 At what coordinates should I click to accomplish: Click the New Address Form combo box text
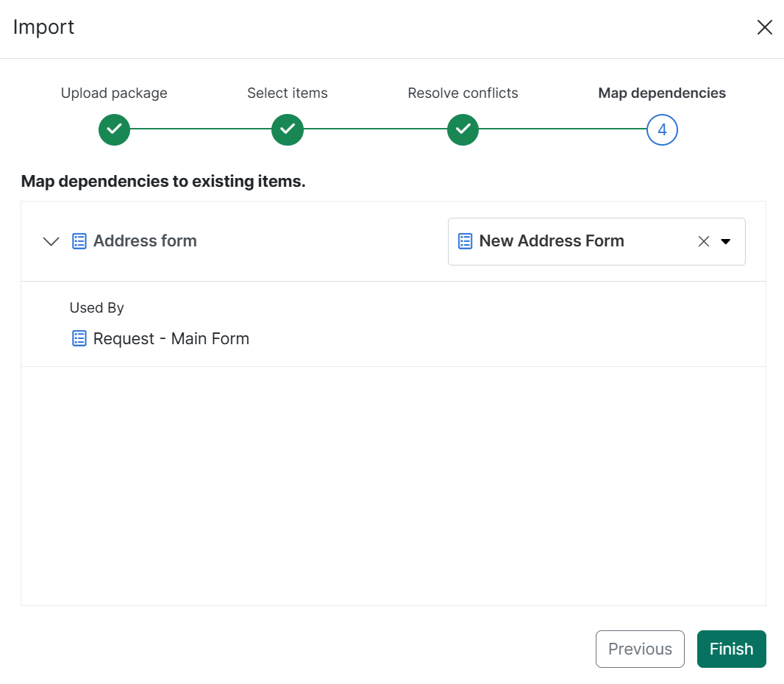(x=551, y=241)
